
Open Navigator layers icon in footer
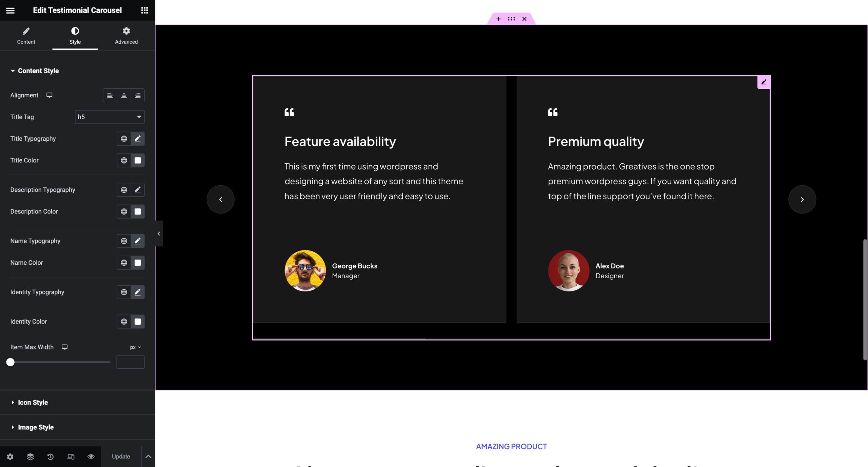point(30,456)
